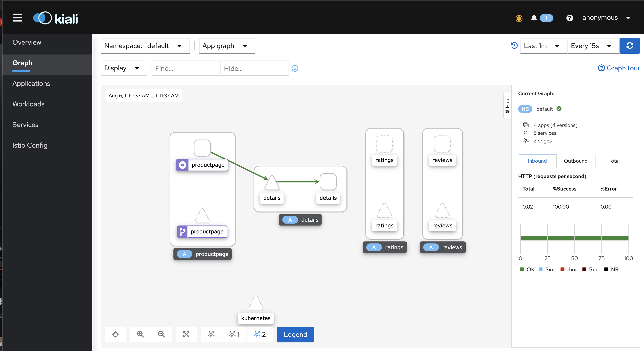Click the blue refresh button
The height and width of the screenshot is (351, 644).
point(629,46)
